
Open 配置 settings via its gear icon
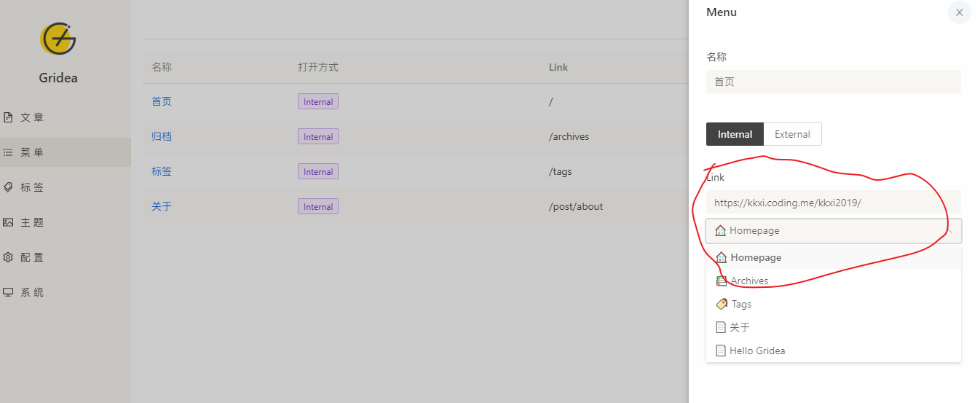point(8,257)
